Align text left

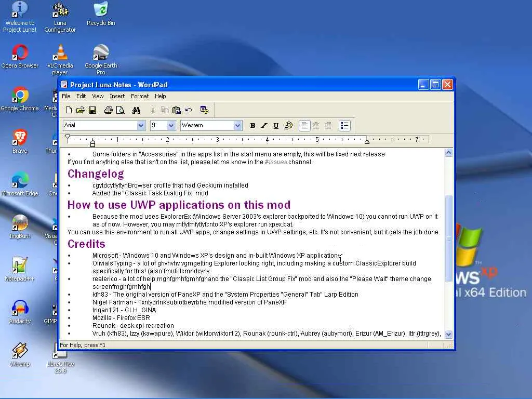[x=304, y=126]
